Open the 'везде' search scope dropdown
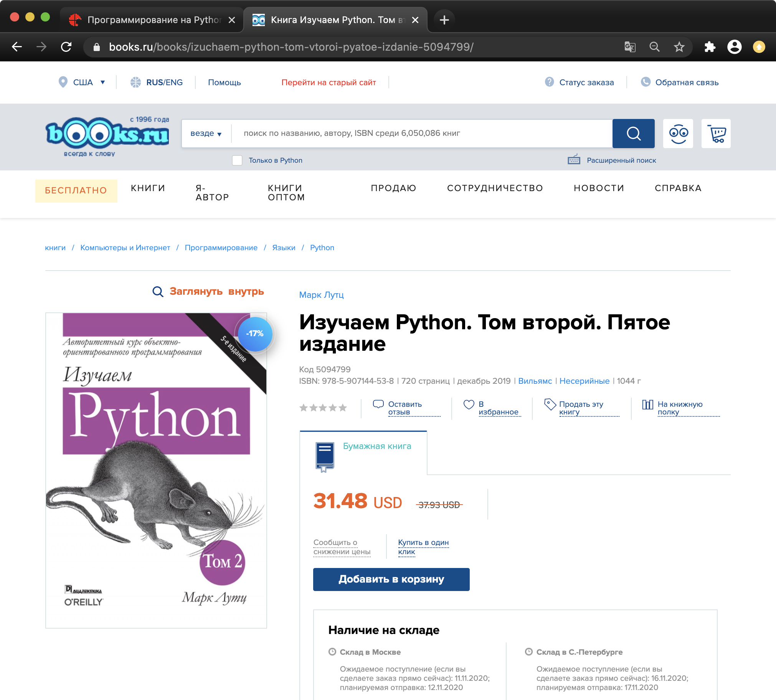 click(206, 134)
